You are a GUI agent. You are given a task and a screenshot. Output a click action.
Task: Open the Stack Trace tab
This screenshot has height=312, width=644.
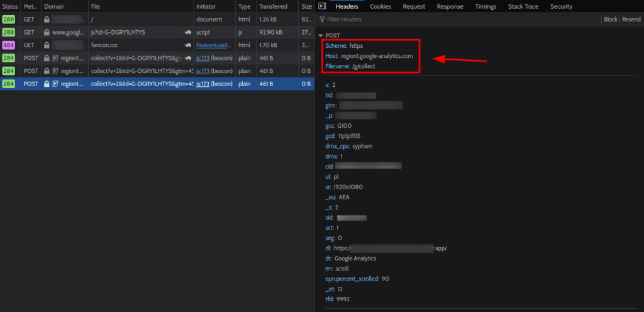523,6
